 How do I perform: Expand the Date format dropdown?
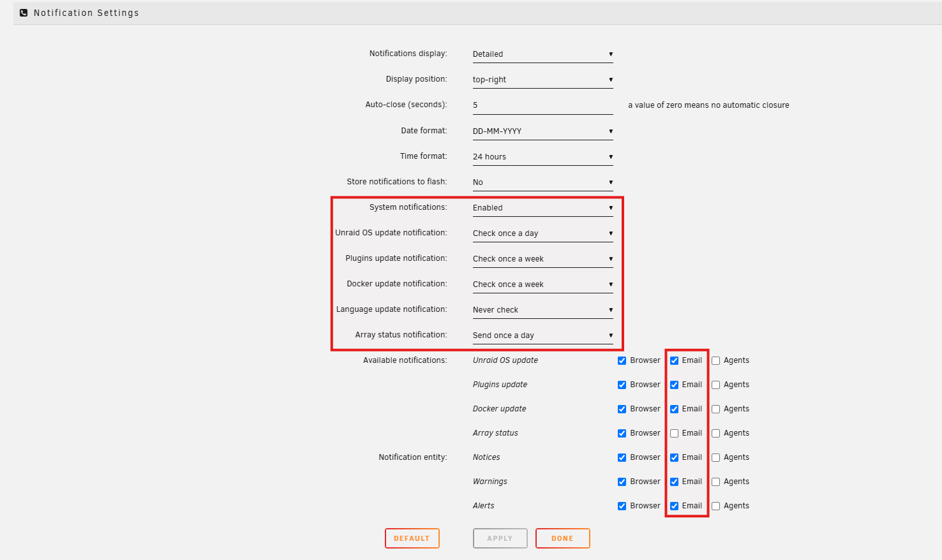(542, 131)
